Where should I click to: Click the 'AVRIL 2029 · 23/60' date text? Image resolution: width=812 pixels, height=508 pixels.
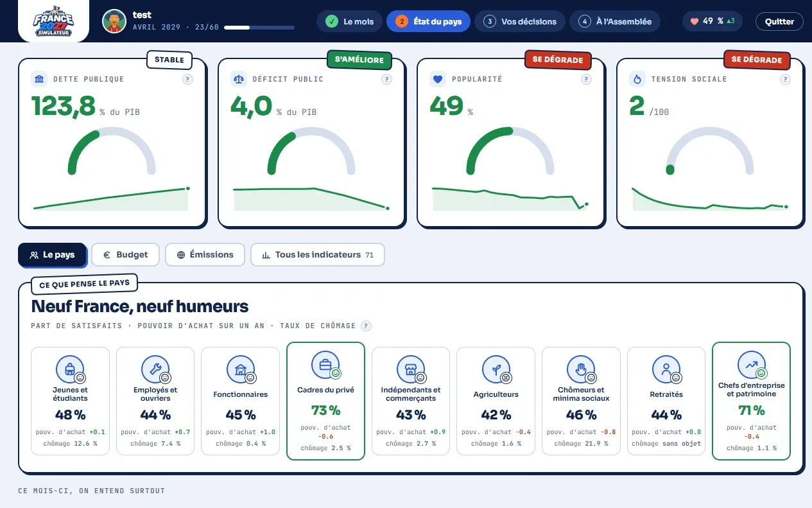176,28
